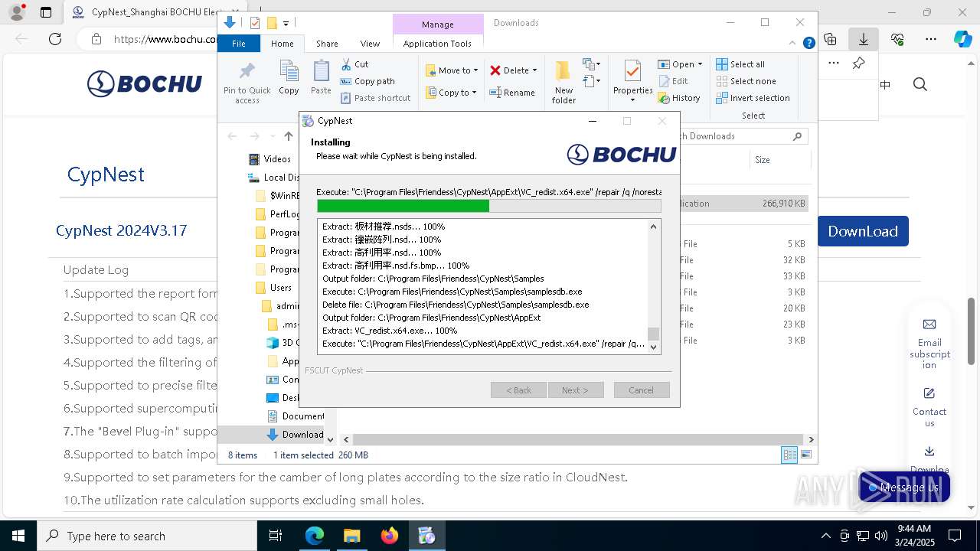Image resolution: width=980 pixels, height=551 pixels.
Task: Click Select all in ribbon
Action: 740,64
